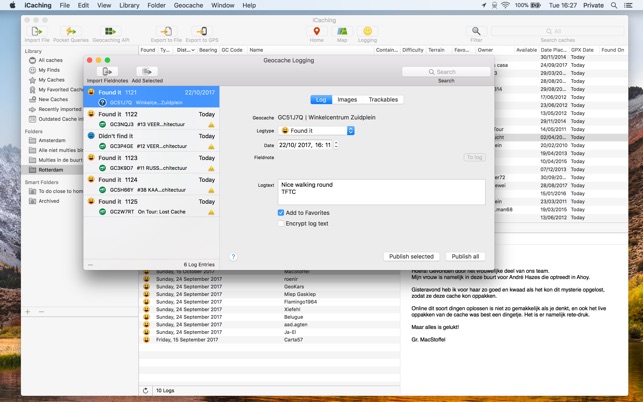Image resolution: width=643 pixels, height=402 pixels.
Task: Select My Finds in the sidebar
Action: [49, 70]
